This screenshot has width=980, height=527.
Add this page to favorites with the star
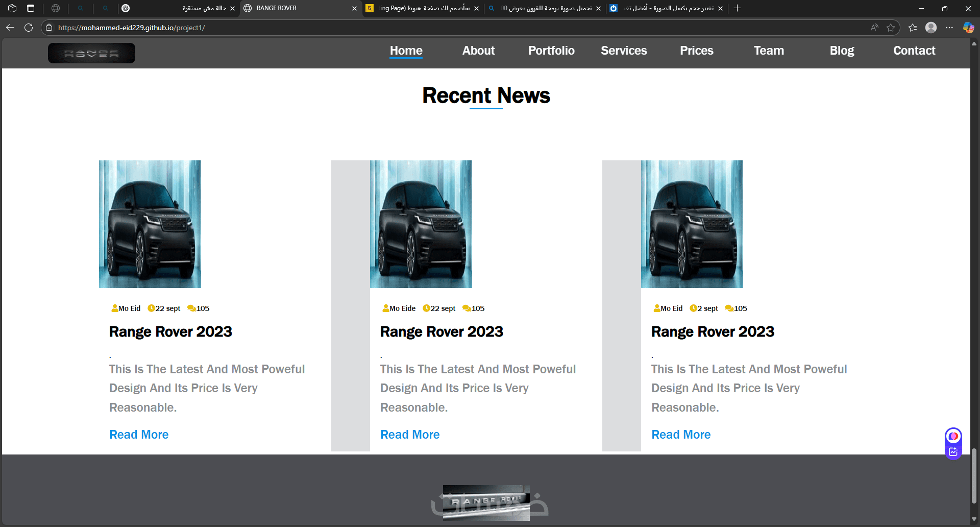891,28
